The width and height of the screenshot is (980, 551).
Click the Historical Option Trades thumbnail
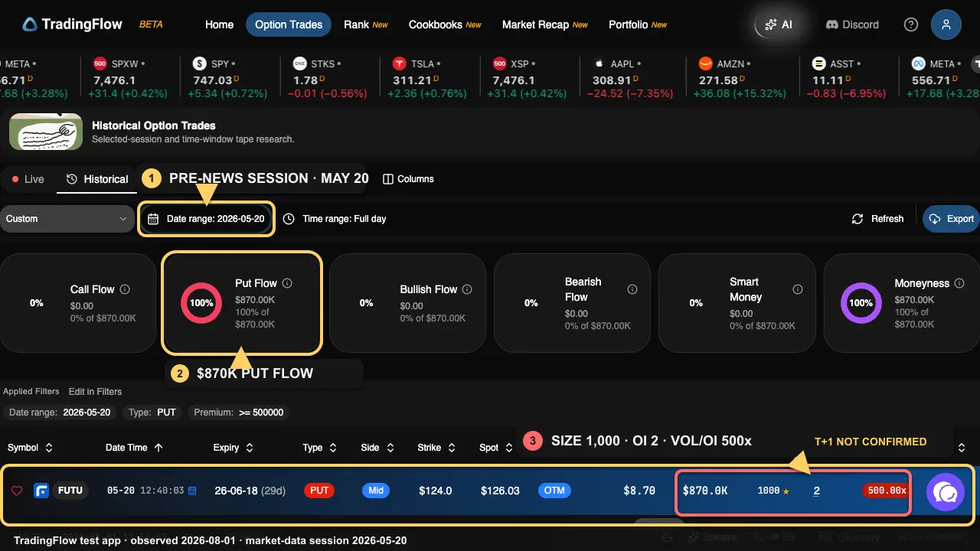click(46, 132)
